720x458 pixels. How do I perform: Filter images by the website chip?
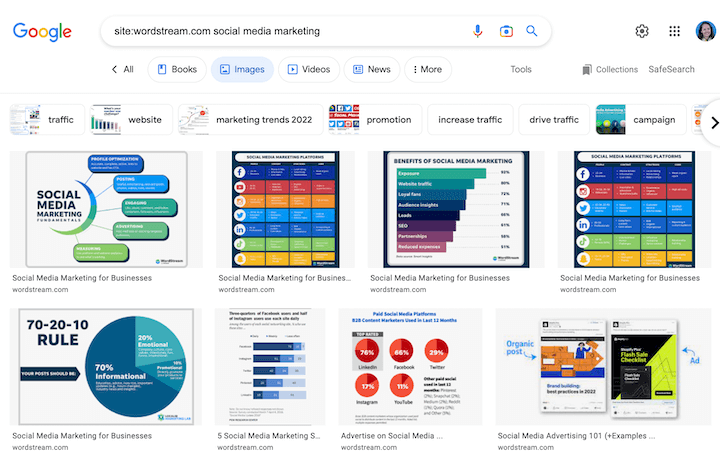point(131,119)
